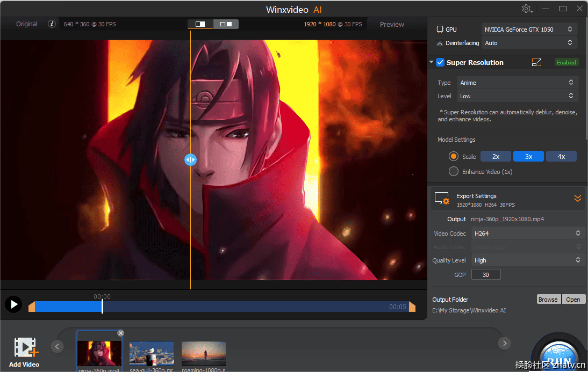Screen dimensions: 588x372
Task: Choose 2x scale
Action: coord(496,157)
